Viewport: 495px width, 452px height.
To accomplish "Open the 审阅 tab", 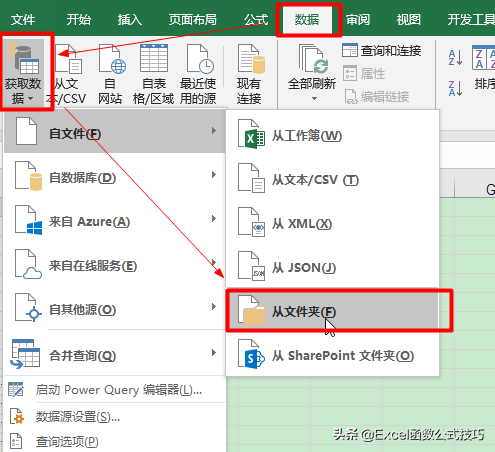I will pos(358,20).
